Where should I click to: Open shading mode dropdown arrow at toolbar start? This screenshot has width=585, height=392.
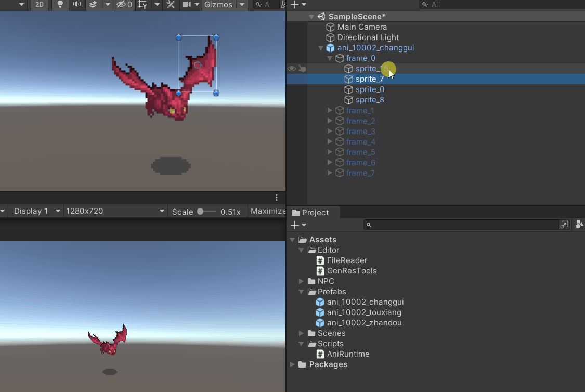[x=21, y=5]
